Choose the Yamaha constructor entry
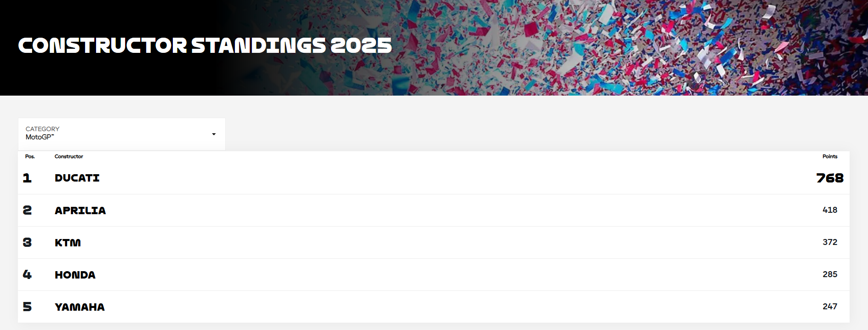 (x=80, y=307)
